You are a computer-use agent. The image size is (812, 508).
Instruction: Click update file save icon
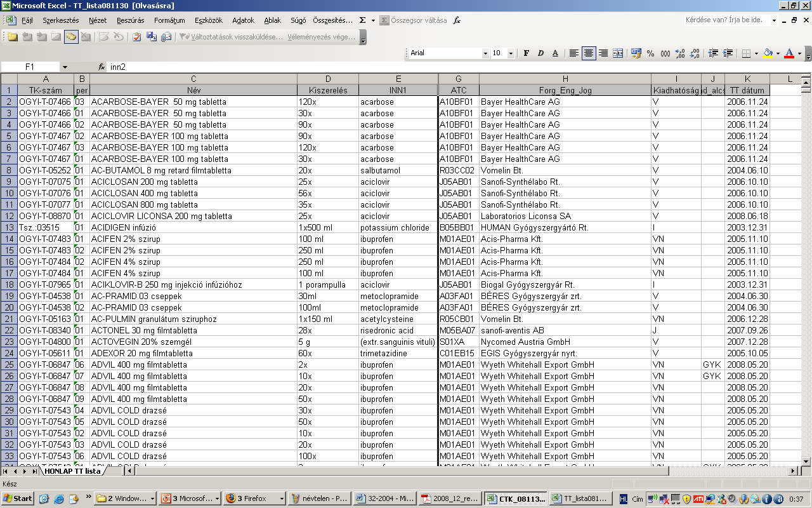coord(152,37)
